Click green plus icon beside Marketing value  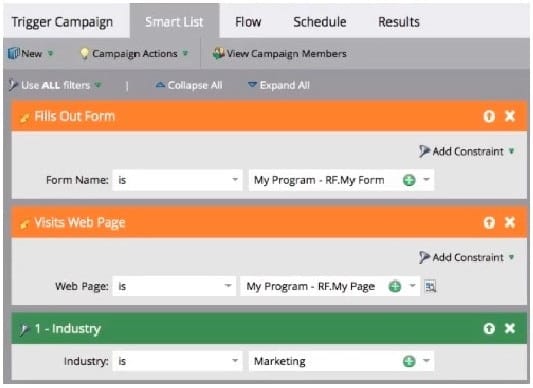tap(409, 361)
